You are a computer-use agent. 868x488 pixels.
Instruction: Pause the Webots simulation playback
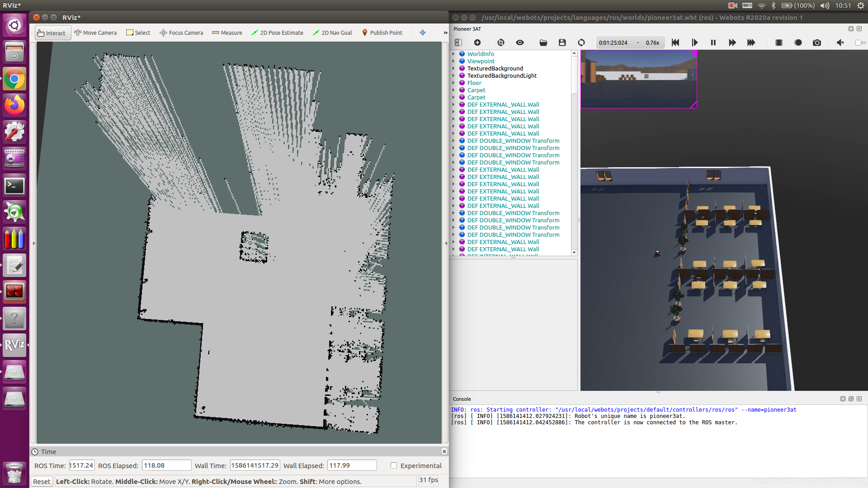coord(713,42)
